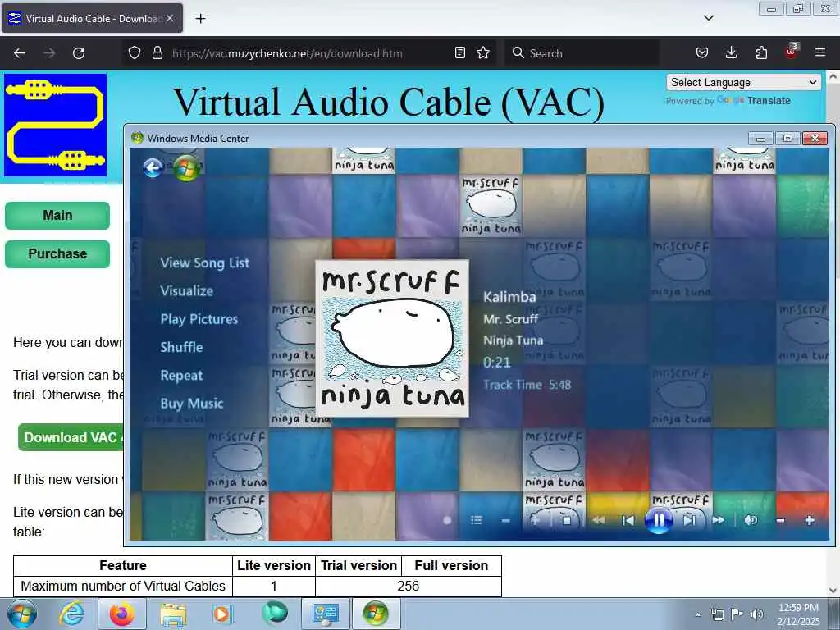Screen dimensions: 840x630
Task: Click the page scrollbar down arrow
Action: (833, 591)
